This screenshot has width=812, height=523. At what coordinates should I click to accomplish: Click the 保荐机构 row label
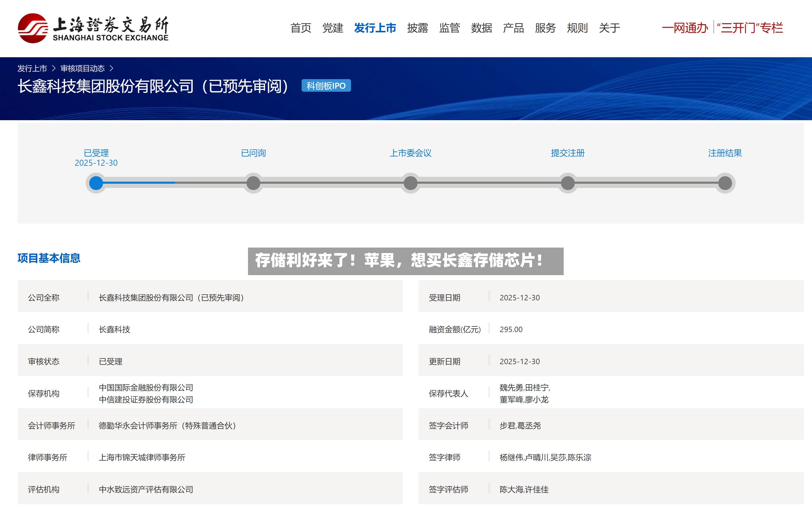tap(43, 394)
